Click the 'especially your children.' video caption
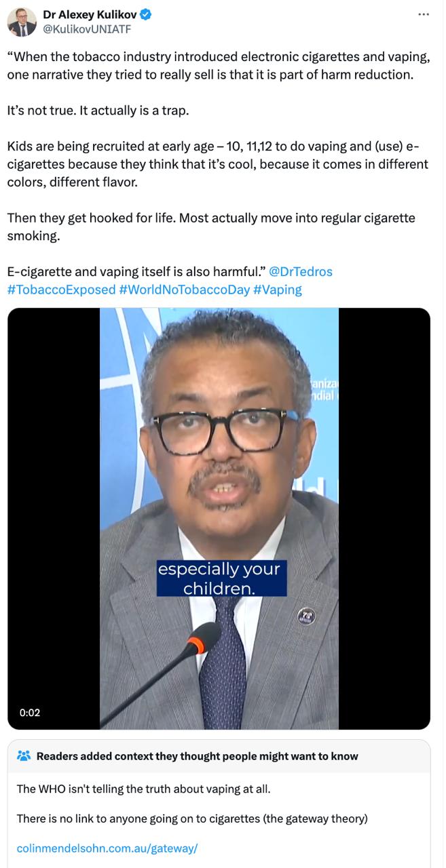 (219, 578)
